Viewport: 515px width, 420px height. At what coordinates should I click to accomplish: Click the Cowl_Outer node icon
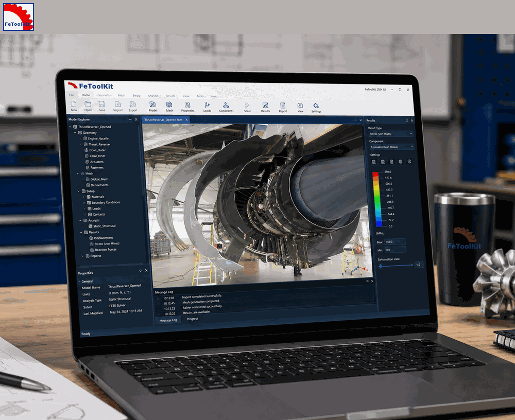tap(87, 150)
